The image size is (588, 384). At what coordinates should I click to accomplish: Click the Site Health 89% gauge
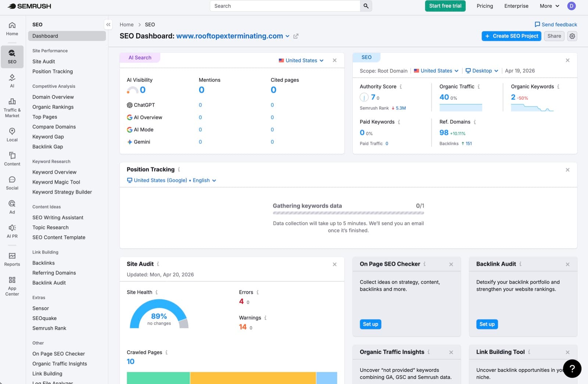tap(159, 314)
